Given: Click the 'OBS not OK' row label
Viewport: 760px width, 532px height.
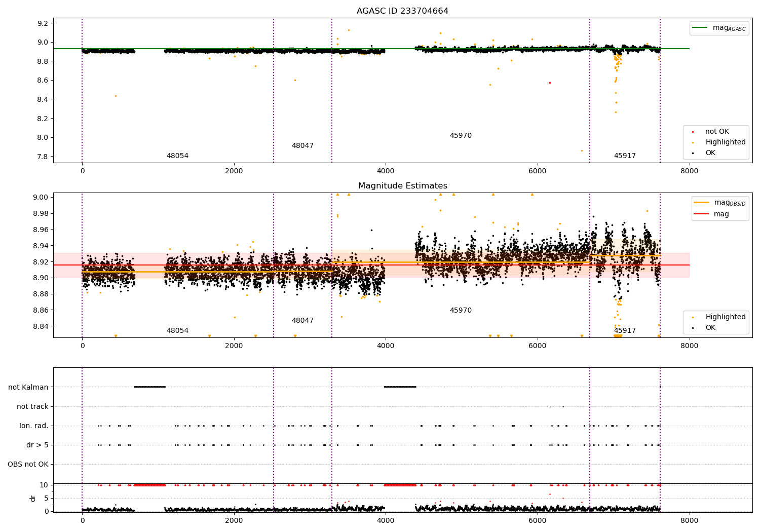Looking at the screenshot, I should click(x=28, y=464).
